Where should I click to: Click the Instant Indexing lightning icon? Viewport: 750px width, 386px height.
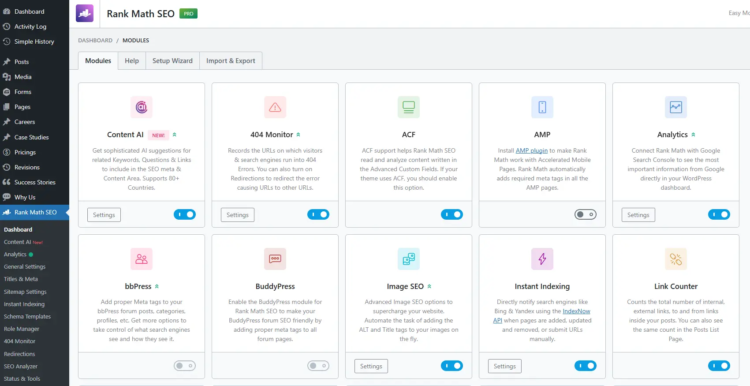pos(542,259)
